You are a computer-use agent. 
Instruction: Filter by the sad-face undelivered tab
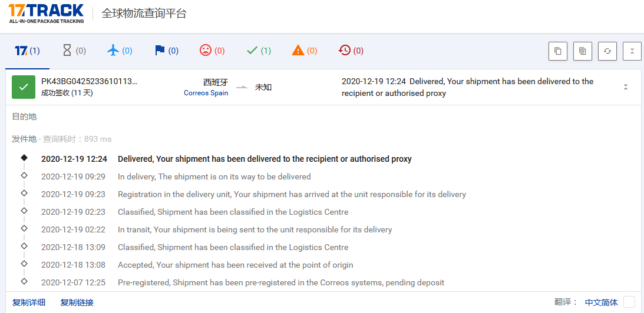(x=212, y=51)
